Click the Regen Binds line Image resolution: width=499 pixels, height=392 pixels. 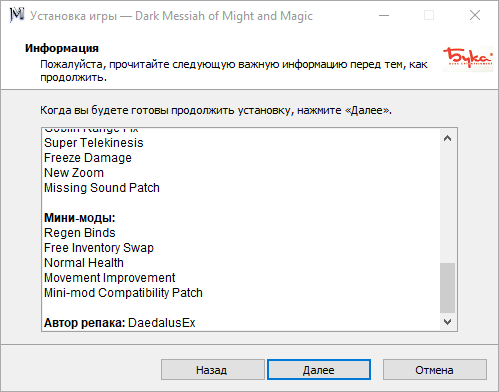80,233
